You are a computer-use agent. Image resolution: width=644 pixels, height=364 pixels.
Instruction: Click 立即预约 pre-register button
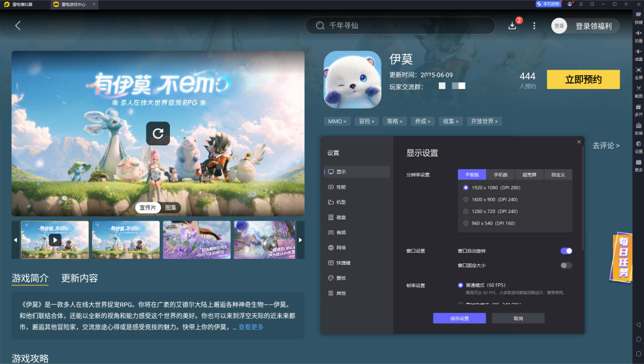tap(583, 79)
